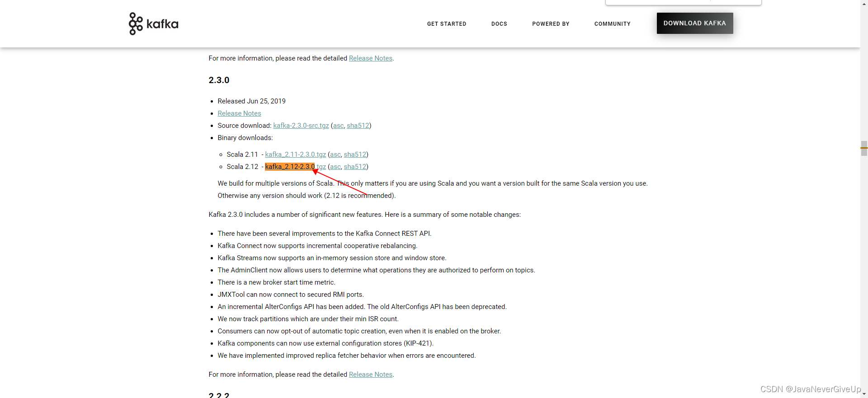Select line 'There is a new broker start time metric.'
This screenshot has height=398, width=868.
[277, 282]
